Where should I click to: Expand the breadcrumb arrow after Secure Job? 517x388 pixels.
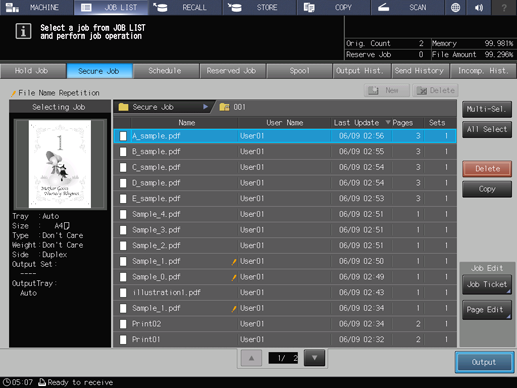(x=205, y=107)
